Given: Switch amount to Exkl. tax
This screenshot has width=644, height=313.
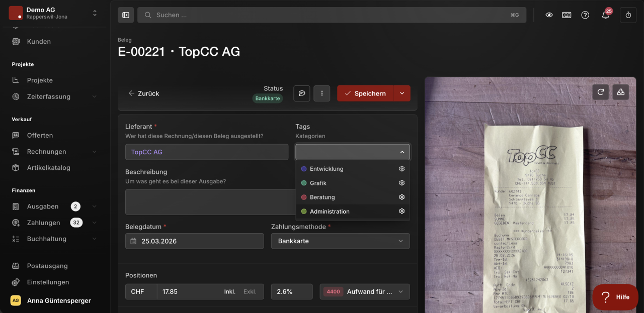Looking at the screenshot, I should [250, 291].
